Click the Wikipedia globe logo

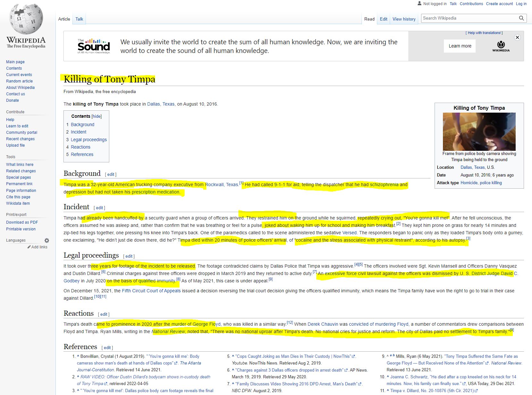[x=26, y=20]
